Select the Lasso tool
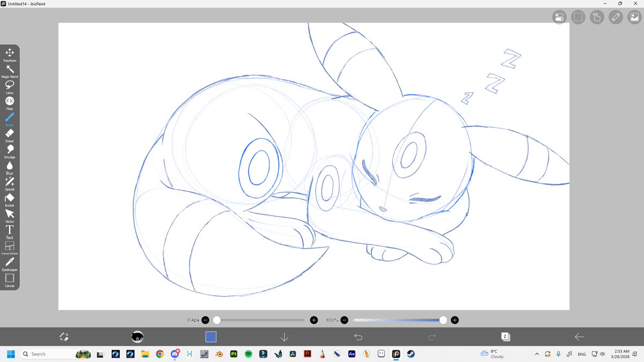 (x=9, y=85)
